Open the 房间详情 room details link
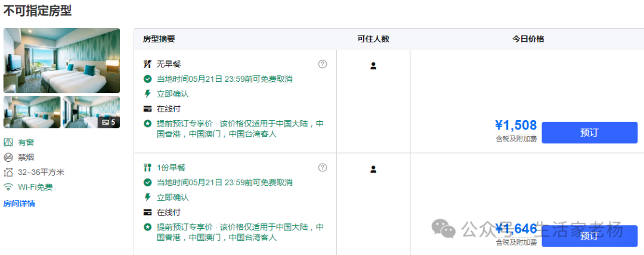 [19, 204]
